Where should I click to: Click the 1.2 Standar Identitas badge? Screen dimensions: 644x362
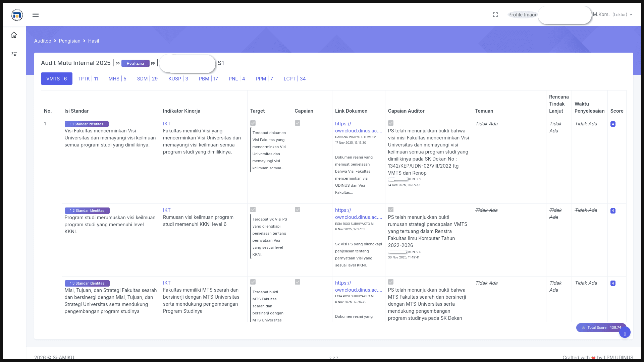coord(87,210)
